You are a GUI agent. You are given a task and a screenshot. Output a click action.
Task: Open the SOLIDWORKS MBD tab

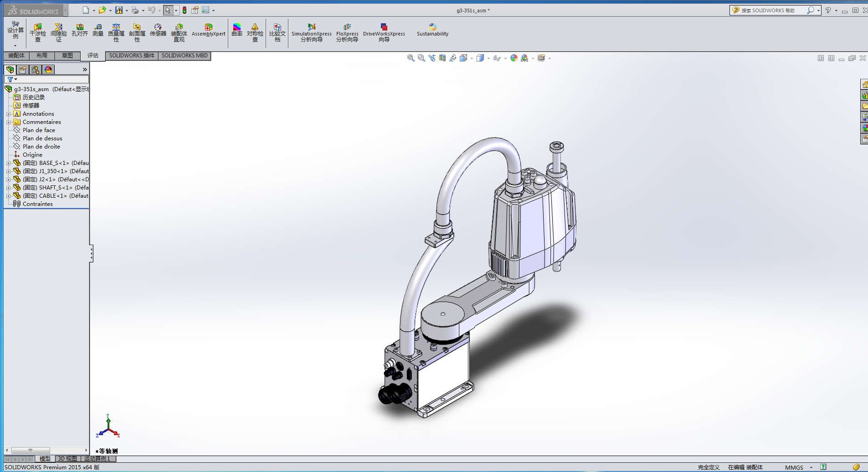tap(185, 56)
